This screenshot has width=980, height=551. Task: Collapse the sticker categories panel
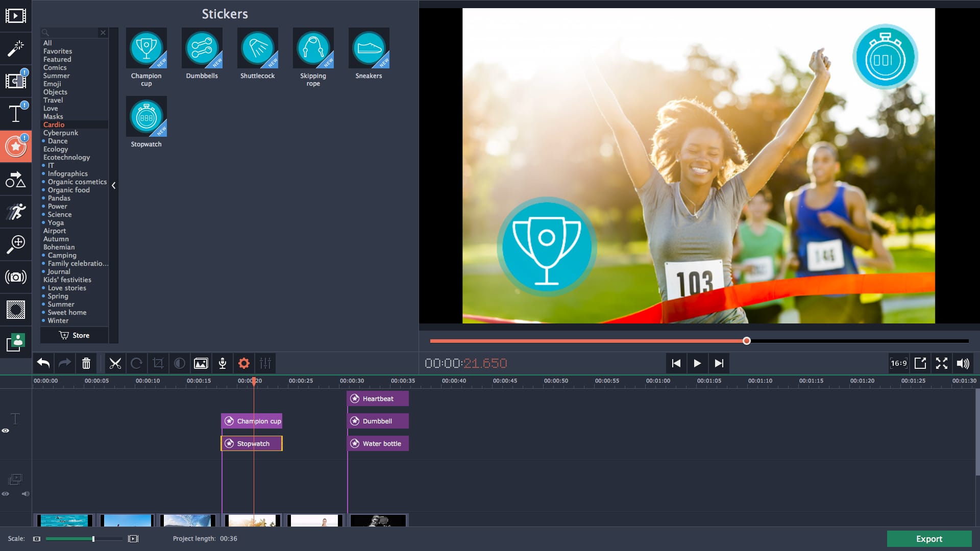pyautogui.click(x=114, y=186)
